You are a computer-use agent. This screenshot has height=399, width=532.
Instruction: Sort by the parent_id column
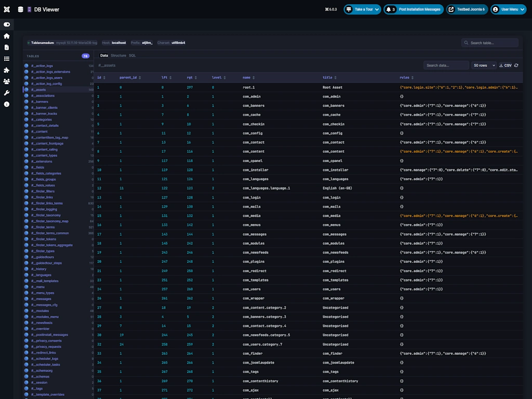(x=130, y=78)
